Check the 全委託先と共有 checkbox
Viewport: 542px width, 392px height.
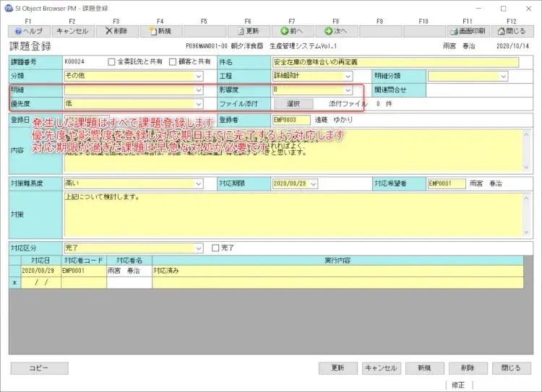point(111,62)
